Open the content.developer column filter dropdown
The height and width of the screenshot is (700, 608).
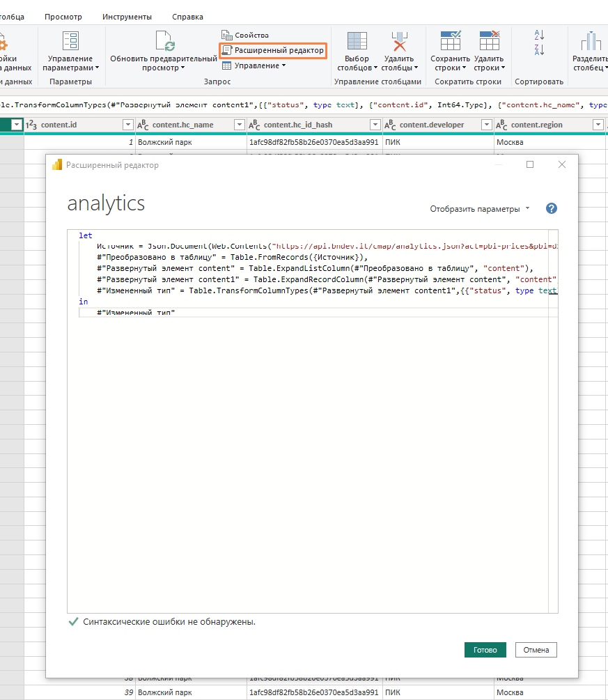(x=487, y=125)
